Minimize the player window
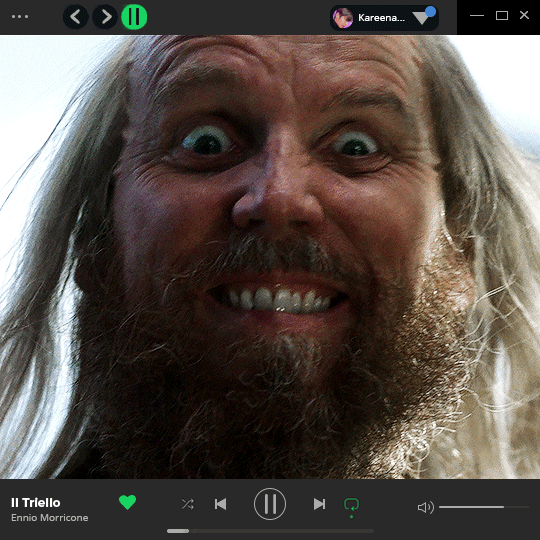This screenshot has height=540, width=540. click(477, 15)
